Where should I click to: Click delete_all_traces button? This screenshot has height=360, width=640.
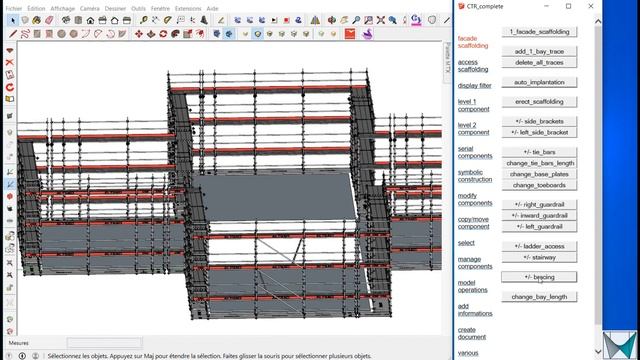click(539, 62)
